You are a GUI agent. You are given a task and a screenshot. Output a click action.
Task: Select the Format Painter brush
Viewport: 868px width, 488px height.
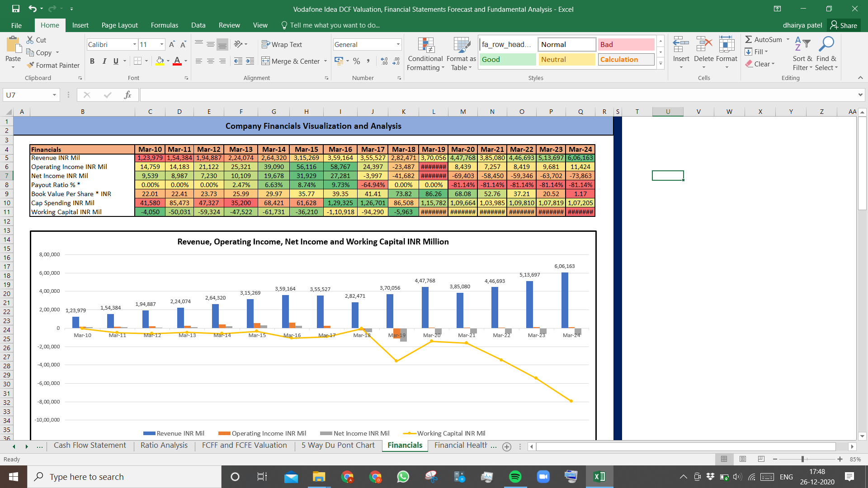pos(30,65)
